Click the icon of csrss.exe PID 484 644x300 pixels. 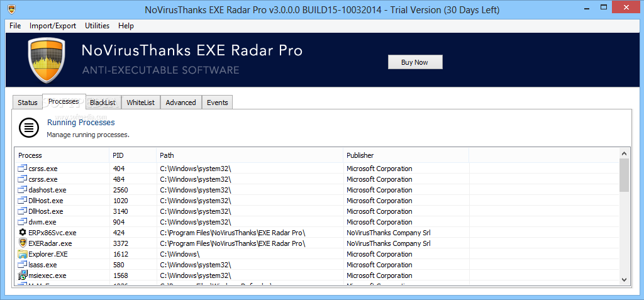pyautogui.click(x=22, y=179)
